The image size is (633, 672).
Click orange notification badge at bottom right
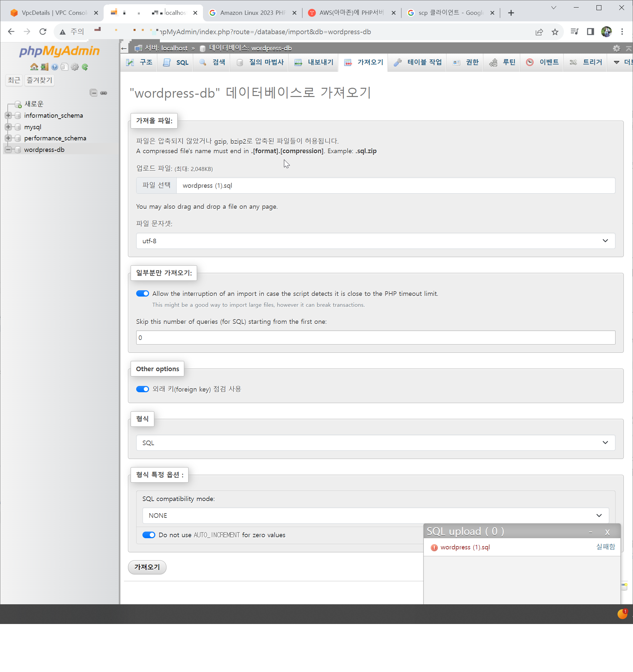(x=622, y=614)
